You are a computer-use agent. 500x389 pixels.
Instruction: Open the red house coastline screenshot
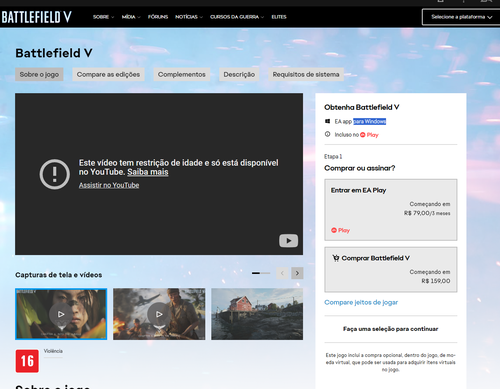257,314
